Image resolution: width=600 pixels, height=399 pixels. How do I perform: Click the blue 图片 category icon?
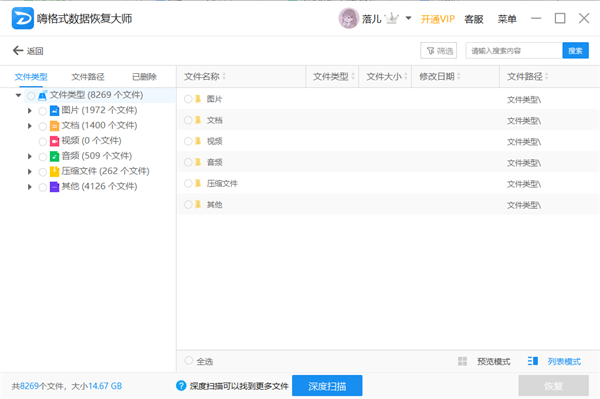point(54,111)
